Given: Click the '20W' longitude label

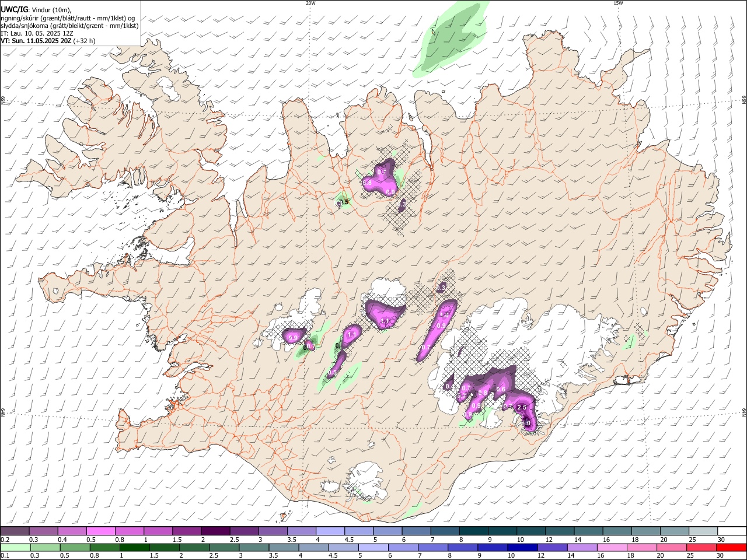Looking at the screenshot, I should (x=310, y=3).
